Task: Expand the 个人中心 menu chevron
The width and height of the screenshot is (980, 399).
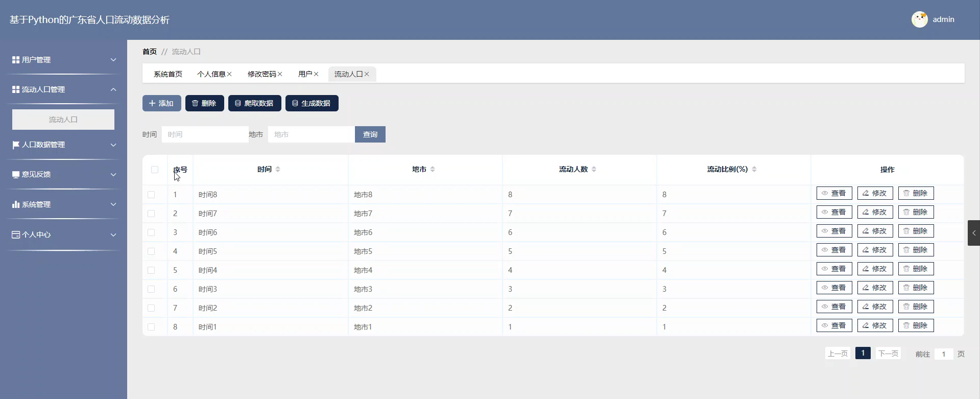Action: (x=113, y=234)
